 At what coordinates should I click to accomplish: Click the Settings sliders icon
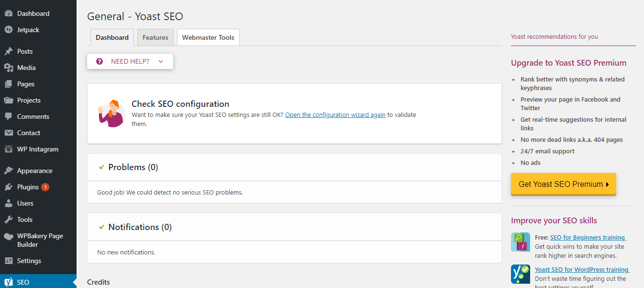click(9, 261)
